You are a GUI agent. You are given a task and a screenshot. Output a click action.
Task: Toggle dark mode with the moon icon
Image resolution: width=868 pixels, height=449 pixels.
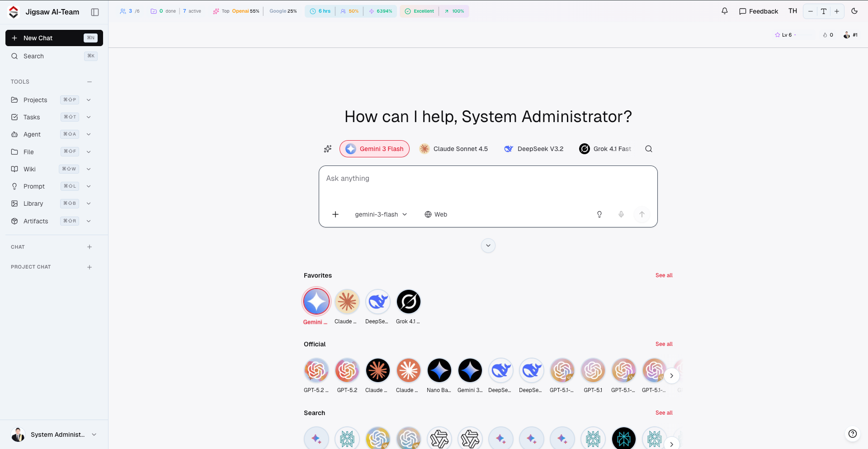tap(854, 11)
